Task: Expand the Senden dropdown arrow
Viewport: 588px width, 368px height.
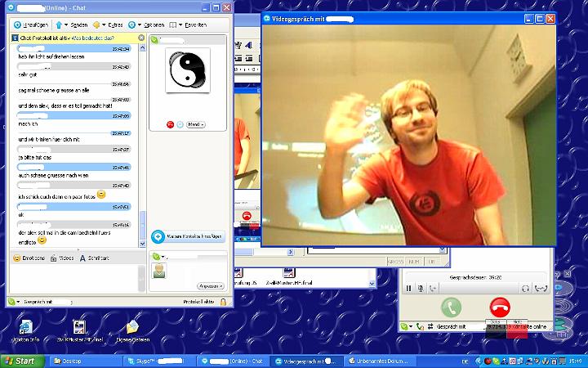Action: click(66, 25)
